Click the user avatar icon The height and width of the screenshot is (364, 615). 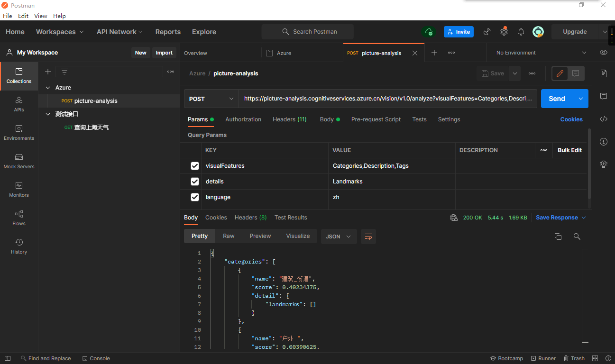(538, 32)
